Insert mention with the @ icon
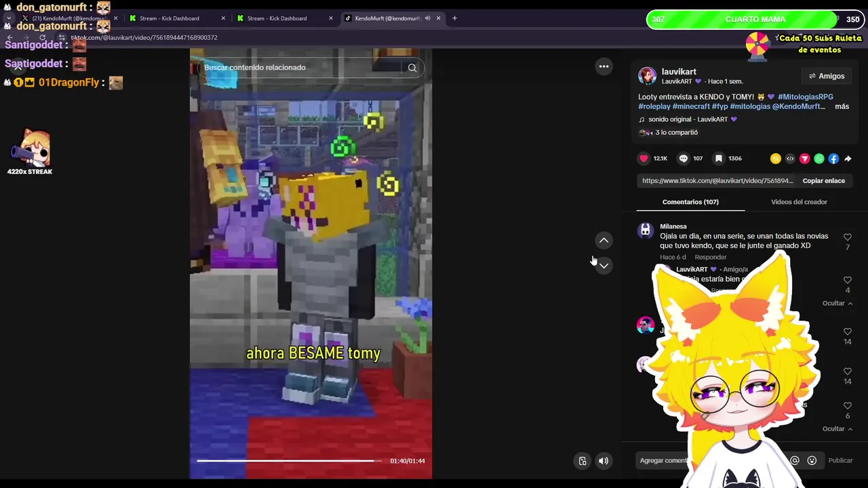Viewport: 868px width, 488px height. [795, 460]
